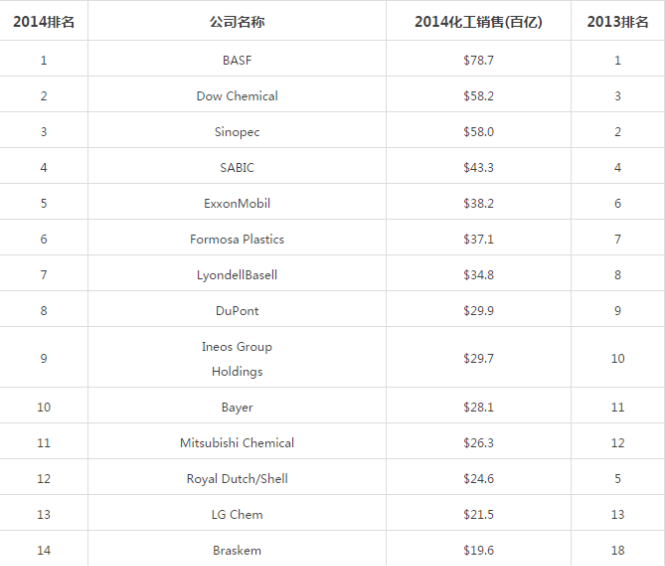Click the LG Chem company name
The width and height of the screenshot is (665, 566).
tap(237, 515)
